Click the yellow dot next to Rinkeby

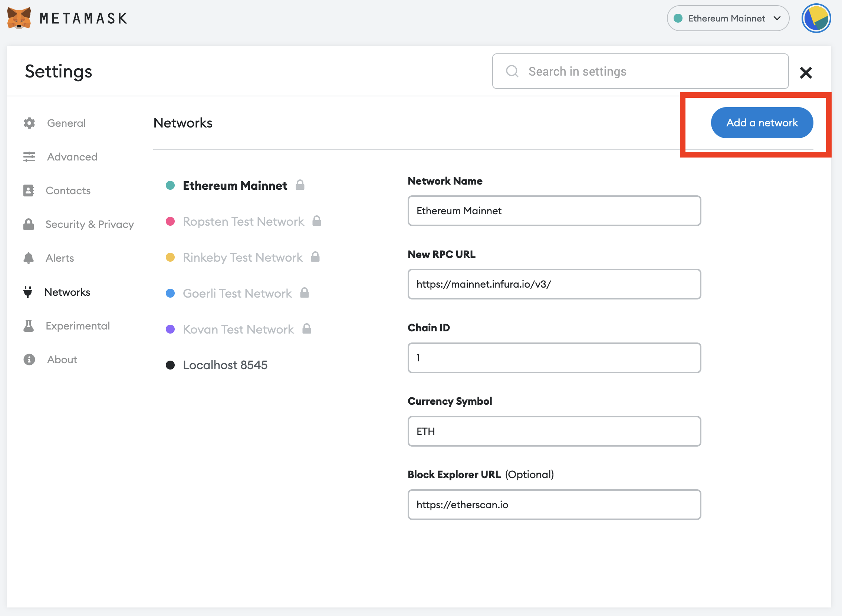[x=170, y=257]
